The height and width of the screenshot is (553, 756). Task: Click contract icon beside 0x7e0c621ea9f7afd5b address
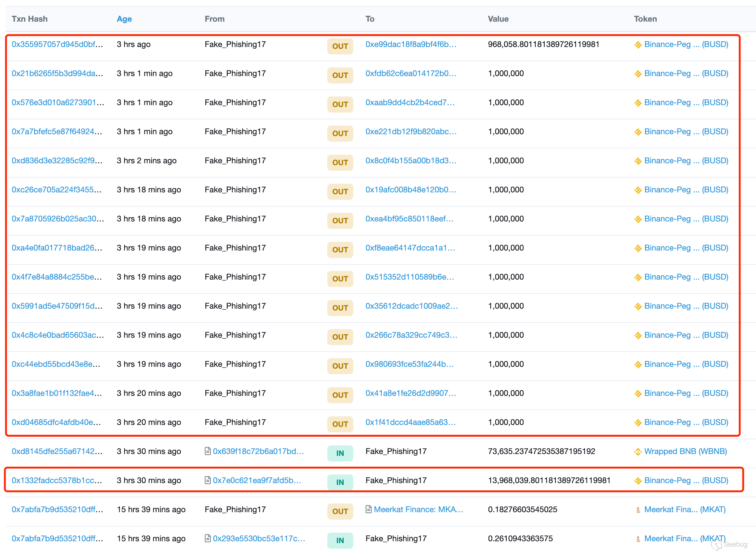pos(208,480)
